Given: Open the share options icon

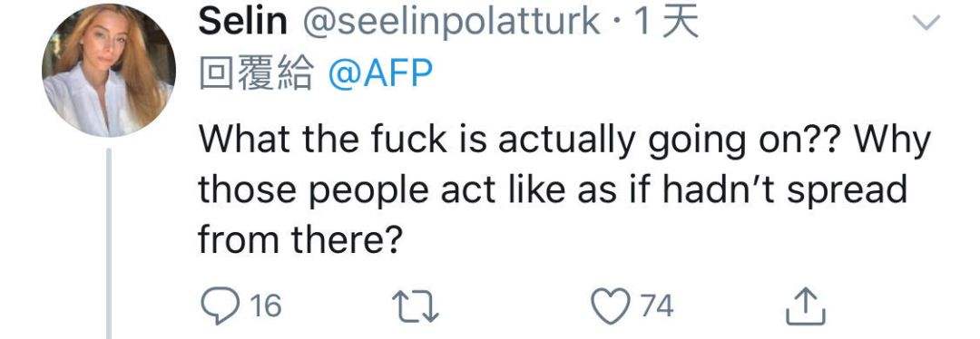Looking at the screenshot, I should tap(806, 305).
